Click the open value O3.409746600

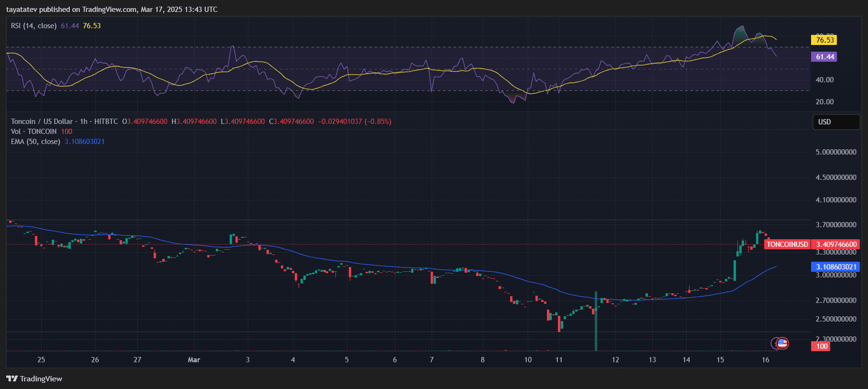(x=145, y=122)
